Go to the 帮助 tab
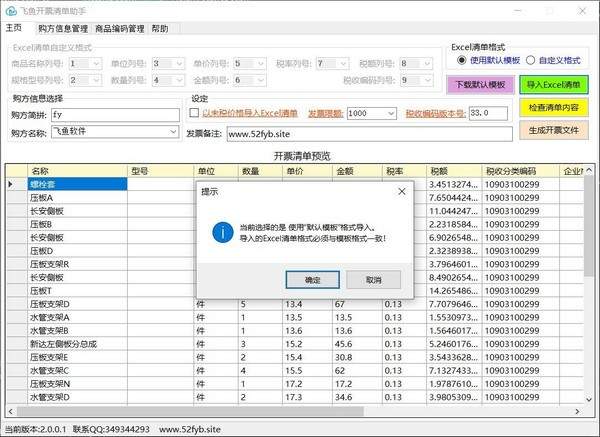Image resolution: width=600 pixels, height=437 pixels. point(160,29)
